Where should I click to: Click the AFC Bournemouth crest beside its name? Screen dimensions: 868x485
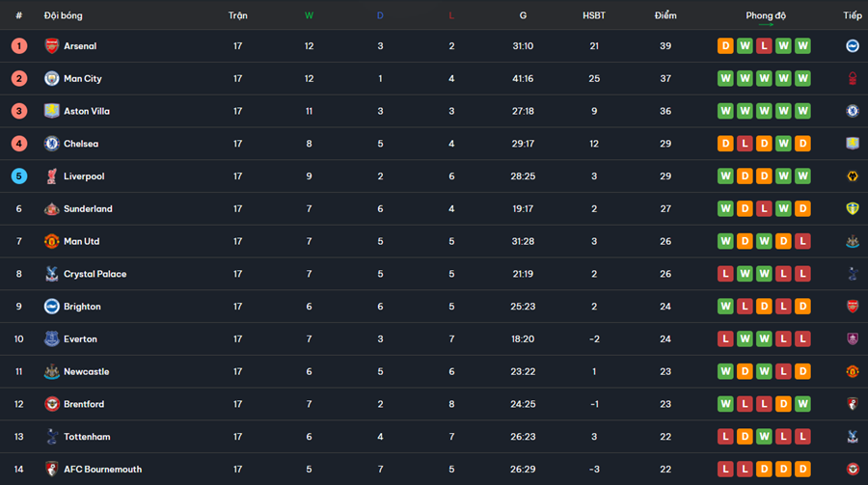(x=51, y=470)
